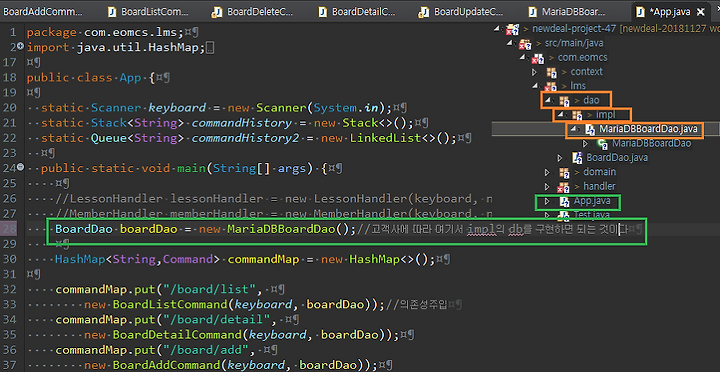Switch to the BoardAddComm... editor tab
The image size is (720, 372).
click(43, 11)
